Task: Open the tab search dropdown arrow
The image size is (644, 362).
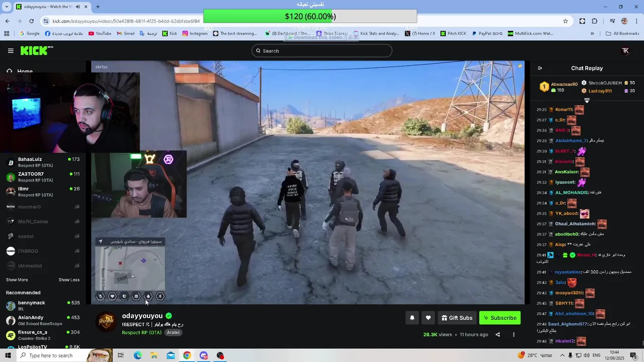Action: click(x=7, y=7)
